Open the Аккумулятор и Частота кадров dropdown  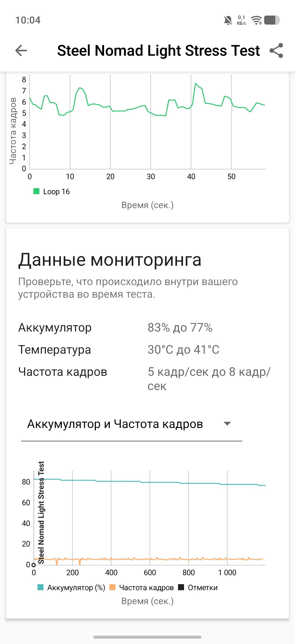(115, 424)
